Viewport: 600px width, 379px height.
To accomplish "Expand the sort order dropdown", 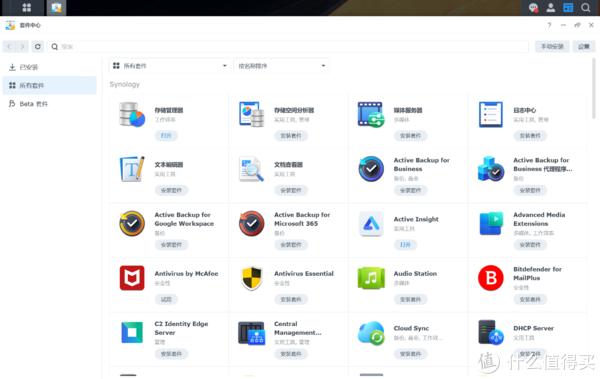I will [x=282, y=66].
